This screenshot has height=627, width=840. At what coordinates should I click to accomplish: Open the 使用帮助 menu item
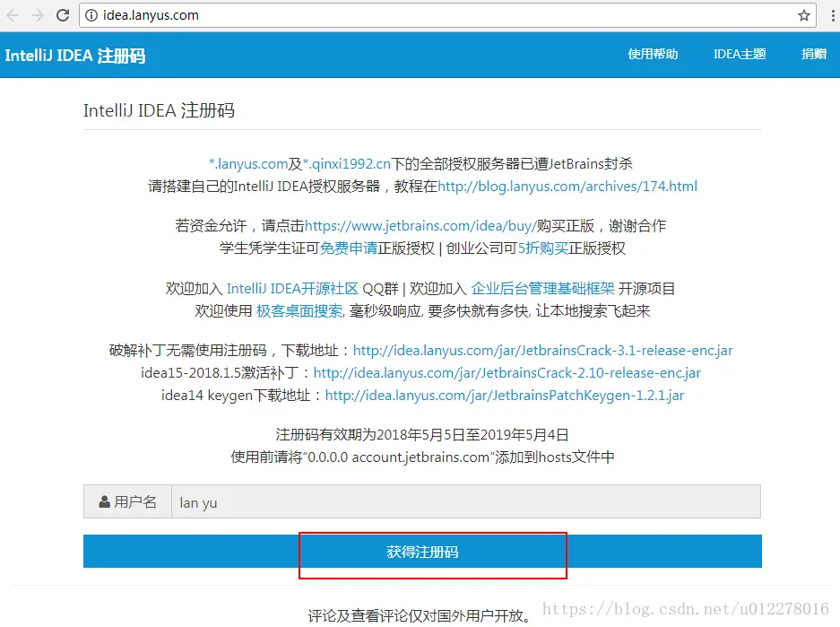[x=653, y=54]
